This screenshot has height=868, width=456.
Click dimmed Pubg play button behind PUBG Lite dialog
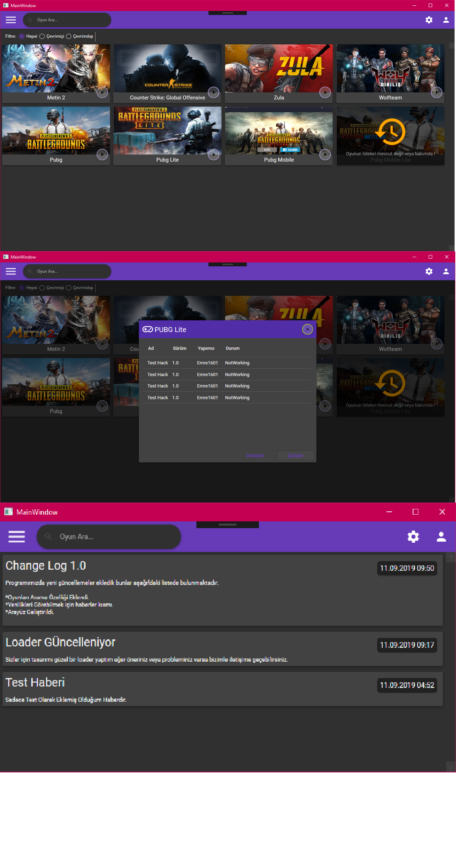point(102,406)
